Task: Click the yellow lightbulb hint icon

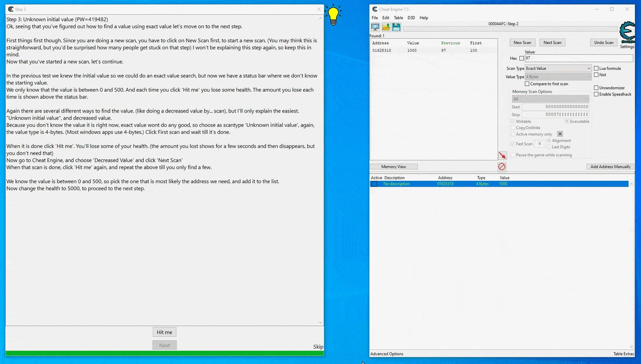Action: click(x=333, y=16)
